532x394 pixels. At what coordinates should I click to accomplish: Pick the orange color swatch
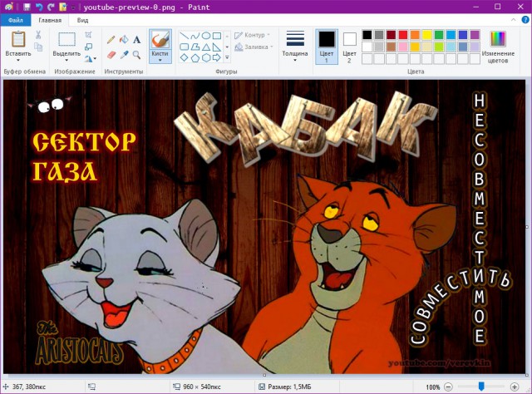click(415, 35)
